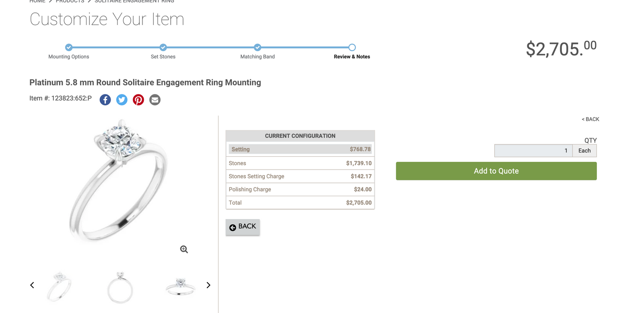The image size is (644, 313).
Task: Email this item using envelope icon
Action: click(155, 99)
